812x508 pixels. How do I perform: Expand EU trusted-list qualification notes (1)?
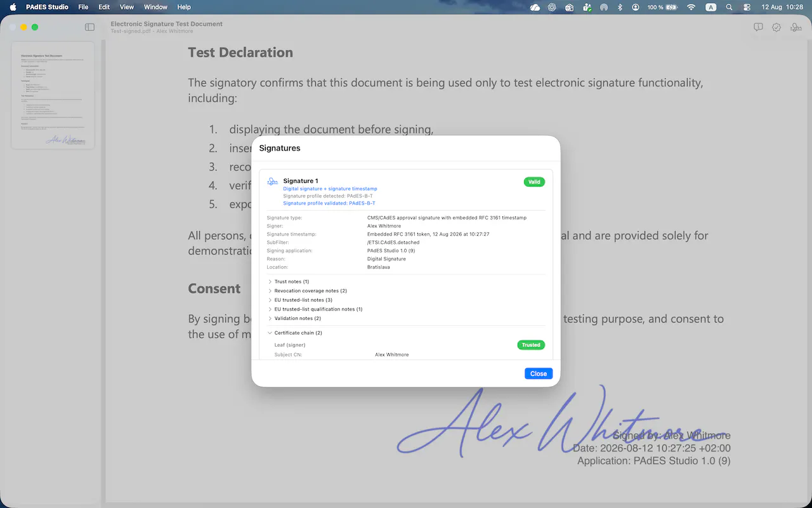coord(315,309)
